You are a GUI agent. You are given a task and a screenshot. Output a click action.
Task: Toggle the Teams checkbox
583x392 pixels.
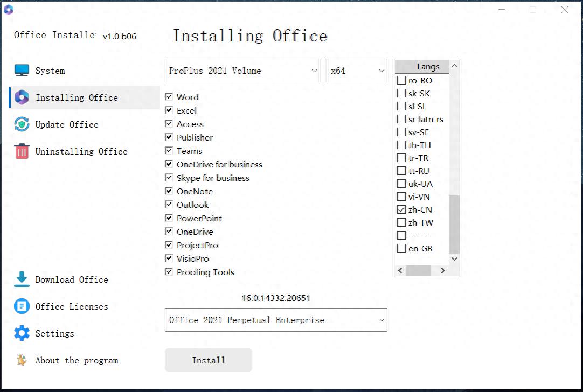(169, 150)
